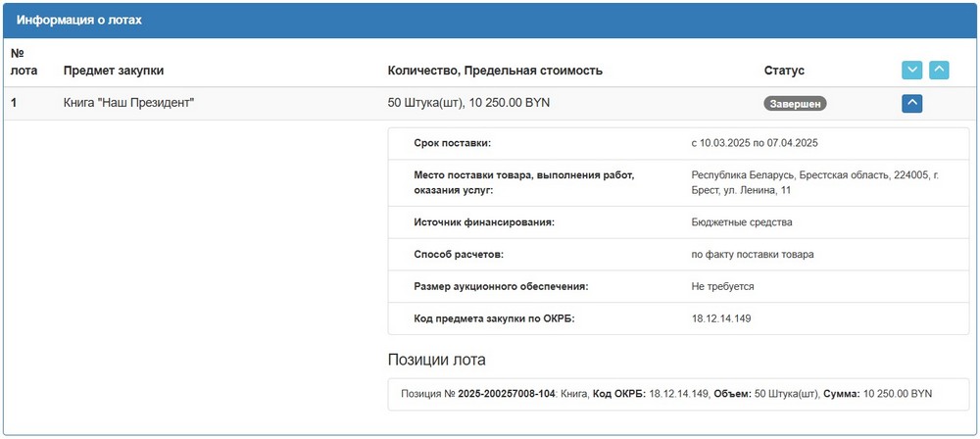Click the "Завершен" status badge
Image resolution: width=980 pixels, height=439 pixels.
tap(795, 103)
